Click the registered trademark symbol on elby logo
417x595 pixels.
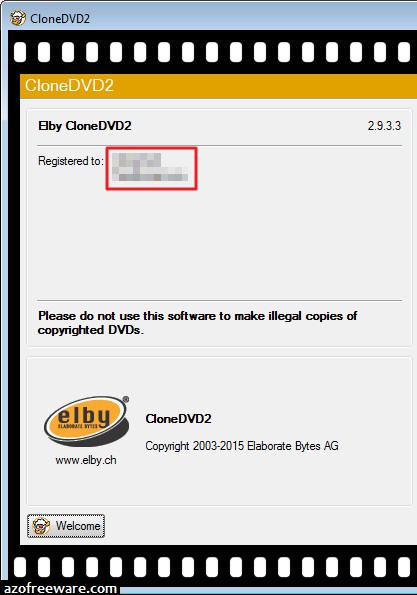click(x=126, y=399)
